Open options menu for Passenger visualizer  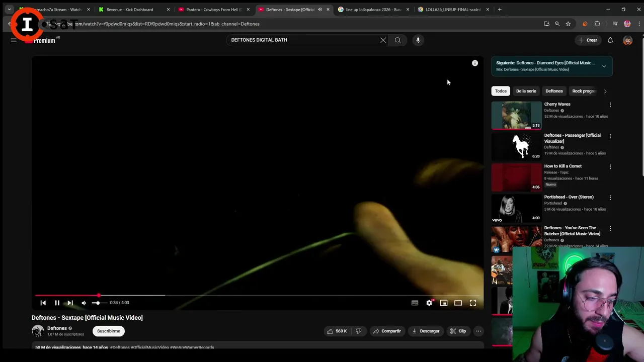(610, 136)
